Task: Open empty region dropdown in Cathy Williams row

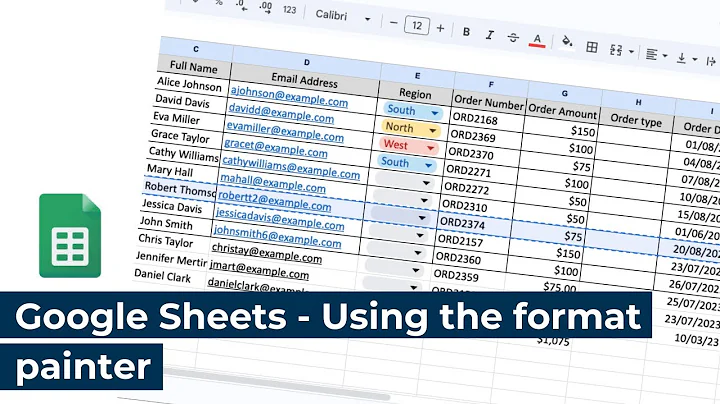Action: point(426,183)
